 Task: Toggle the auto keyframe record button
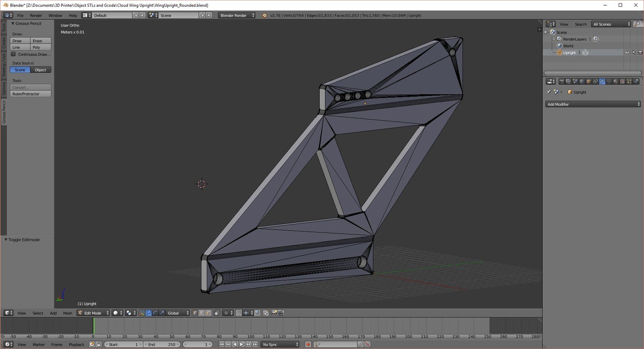308,345
